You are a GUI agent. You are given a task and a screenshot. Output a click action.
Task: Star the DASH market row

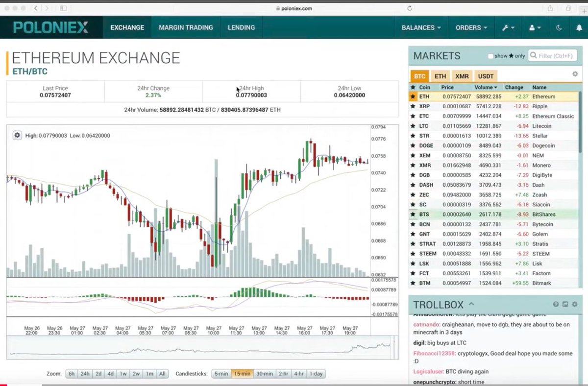(x=413, y=185)
